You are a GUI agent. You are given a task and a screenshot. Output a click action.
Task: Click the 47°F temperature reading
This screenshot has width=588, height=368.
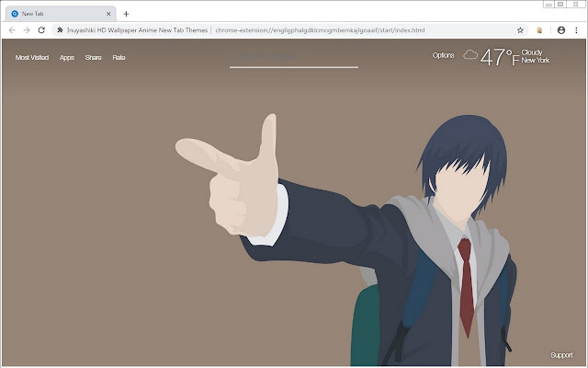coord(500,57)
